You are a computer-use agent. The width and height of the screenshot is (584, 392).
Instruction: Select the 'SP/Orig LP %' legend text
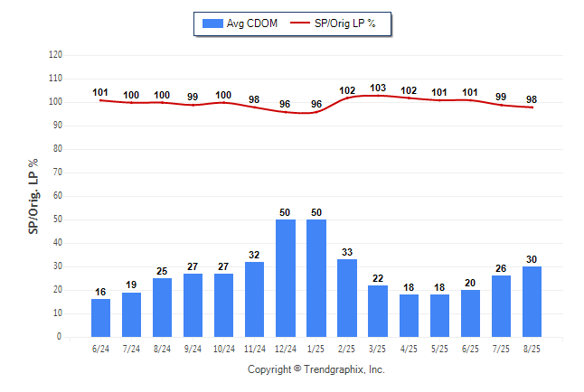(345, 23)
